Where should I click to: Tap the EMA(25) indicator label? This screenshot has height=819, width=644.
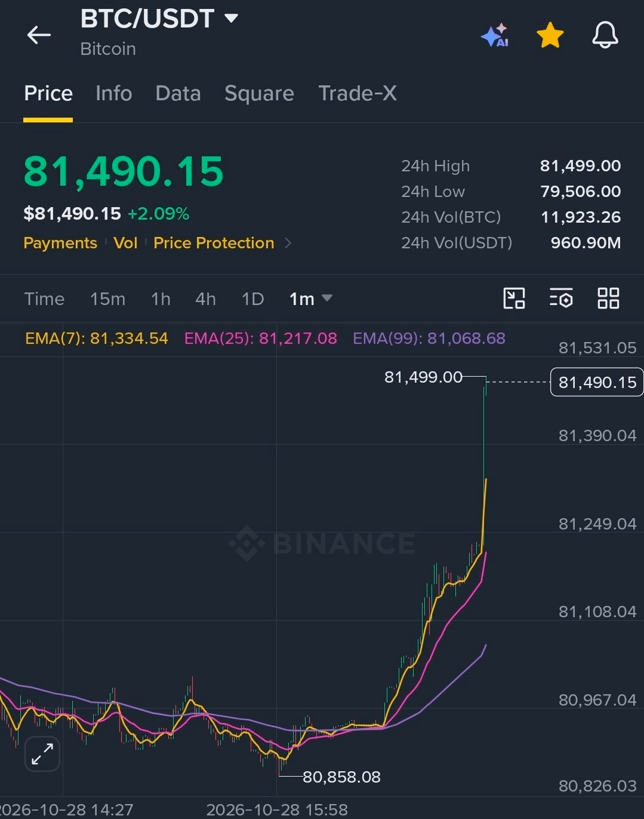point(261,338)
